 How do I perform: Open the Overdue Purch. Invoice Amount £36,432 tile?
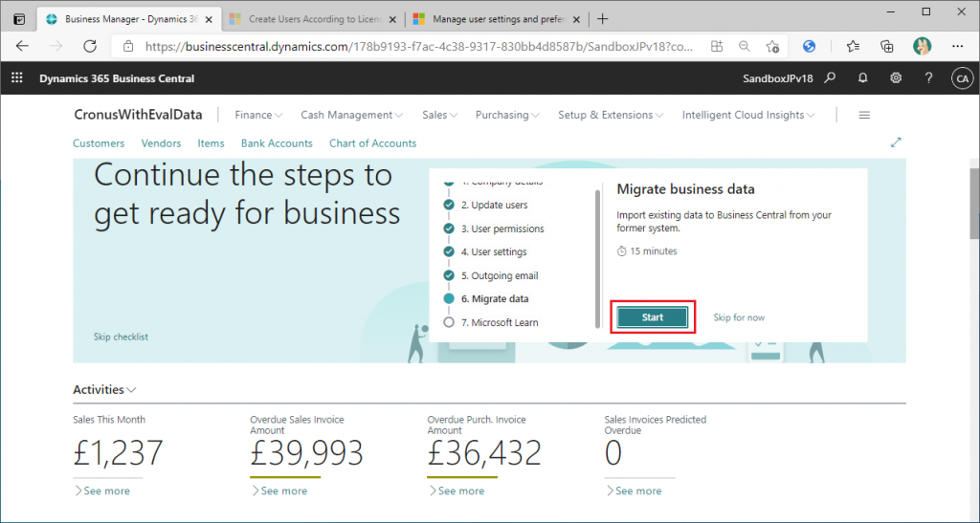click(483, 452)
